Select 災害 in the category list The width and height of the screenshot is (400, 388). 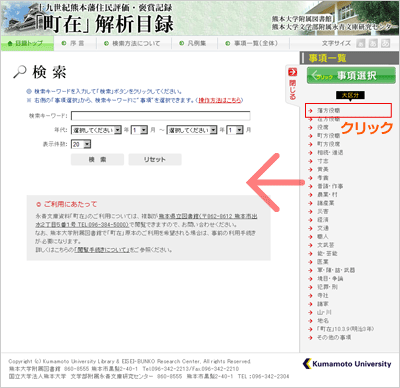(x=323, y=211)
